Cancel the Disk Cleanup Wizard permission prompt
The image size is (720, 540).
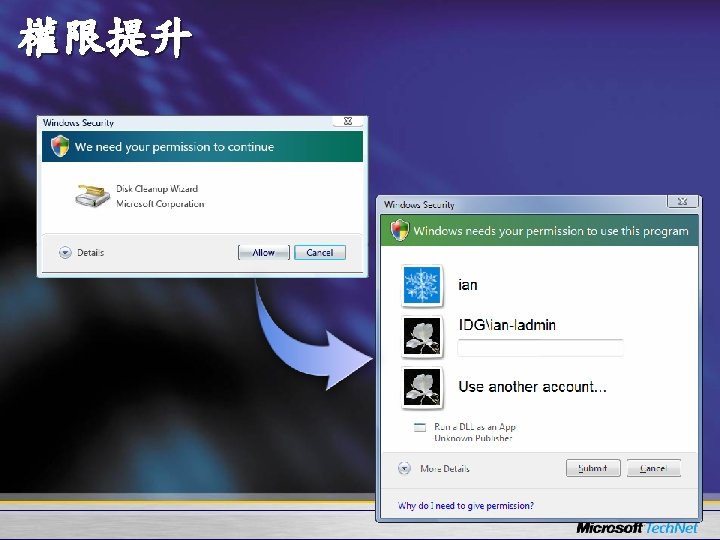[x=320, y=252]
